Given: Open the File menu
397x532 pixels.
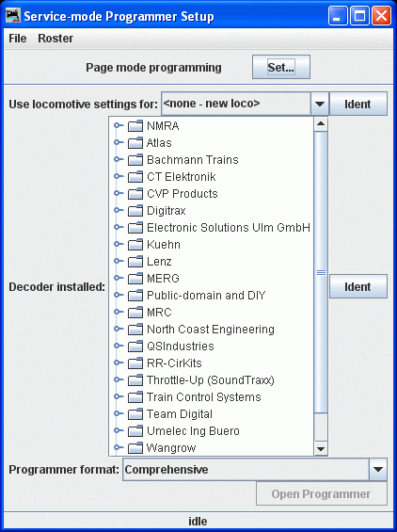Looking at the screenshot, I should pos(18,39).
